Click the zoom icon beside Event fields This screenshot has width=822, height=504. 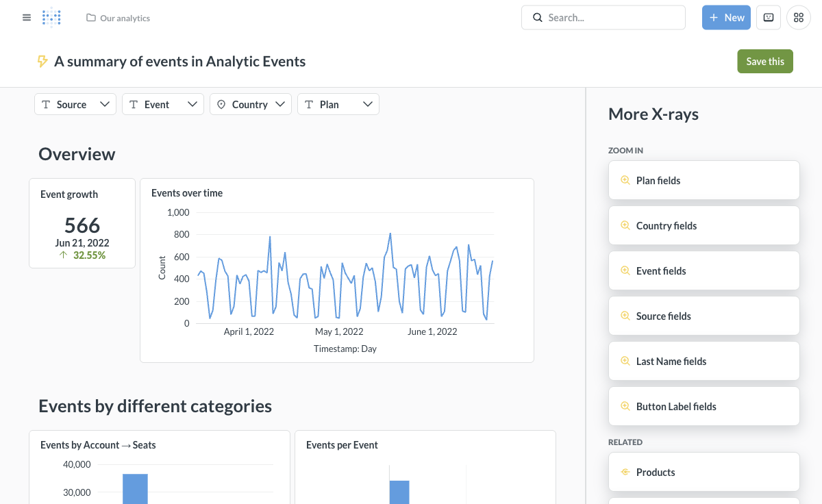coord(625,270)
